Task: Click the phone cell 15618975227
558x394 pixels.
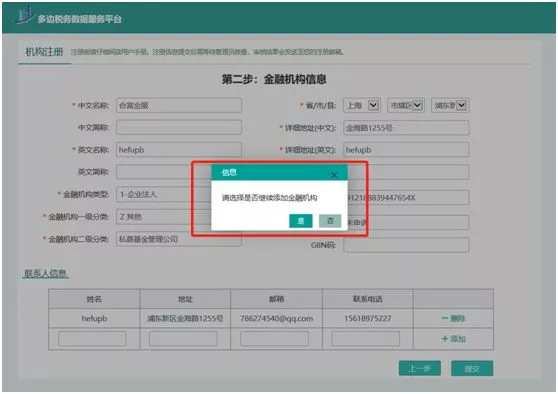Action: (x=368, y=318)
